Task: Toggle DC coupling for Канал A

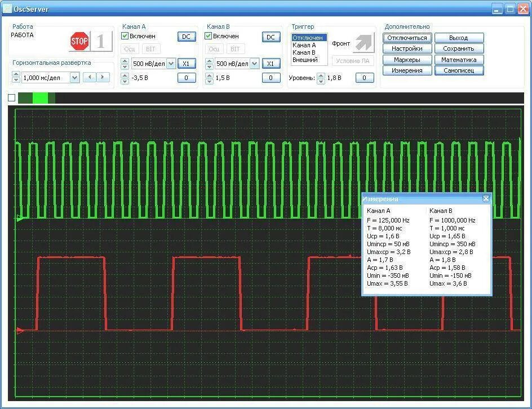Action: pos(187,37)
